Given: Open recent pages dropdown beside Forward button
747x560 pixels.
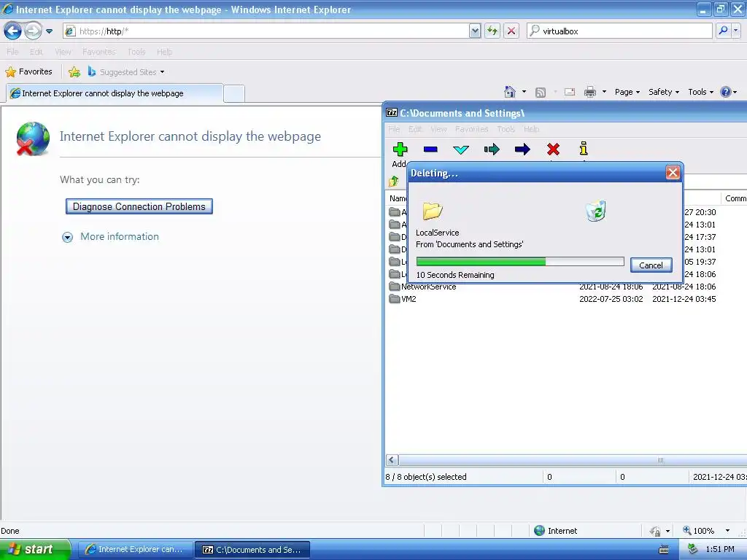Looking at the screenshot, I should pos(49,31).
